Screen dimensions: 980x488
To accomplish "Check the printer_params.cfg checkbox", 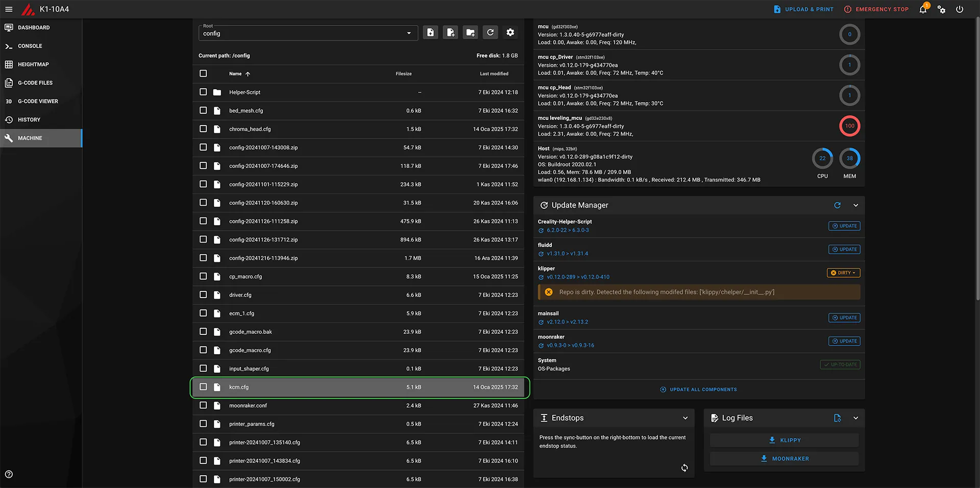I will (x=203, y=424).
